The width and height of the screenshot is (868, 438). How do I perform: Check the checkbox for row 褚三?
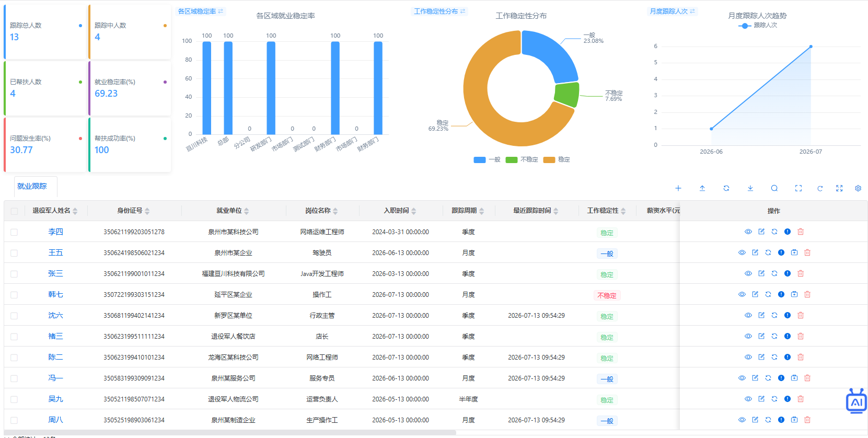(14, 337)
